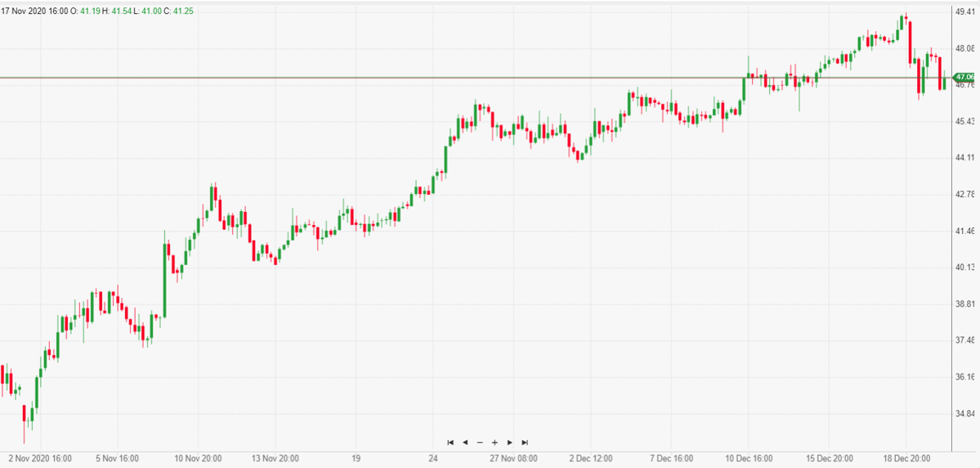Click the low value 41.00 in header

coord(151,11)
